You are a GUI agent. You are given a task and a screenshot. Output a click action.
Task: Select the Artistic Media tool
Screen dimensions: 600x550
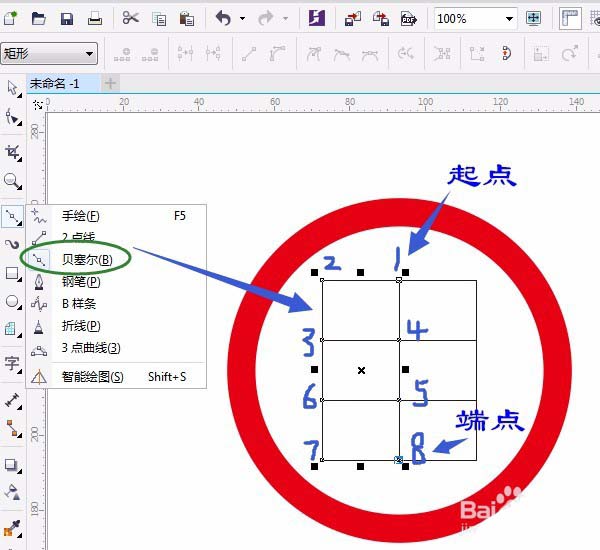13,244
